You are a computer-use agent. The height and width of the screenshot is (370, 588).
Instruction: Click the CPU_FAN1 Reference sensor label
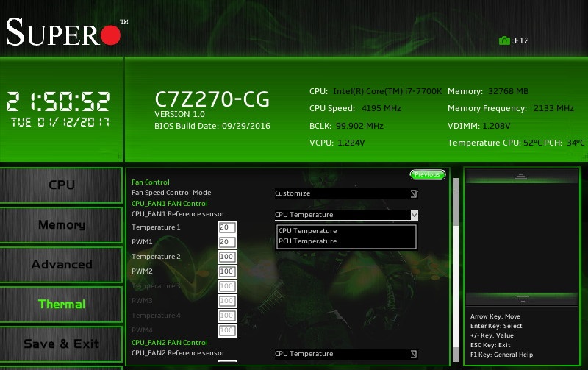tap(178, 214)
